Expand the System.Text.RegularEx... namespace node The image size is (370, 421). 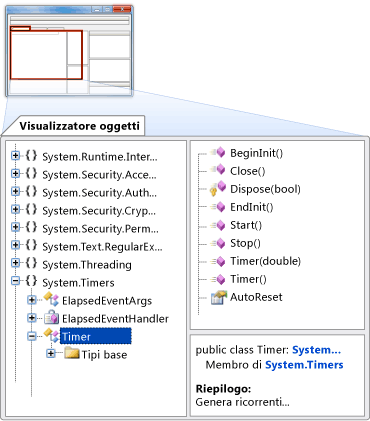coord(15,245)
